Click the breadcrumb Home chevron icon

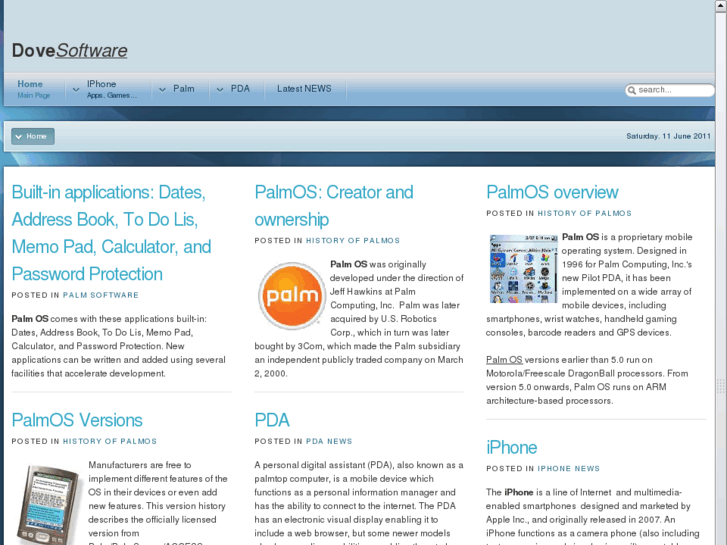tap(19, 137)
